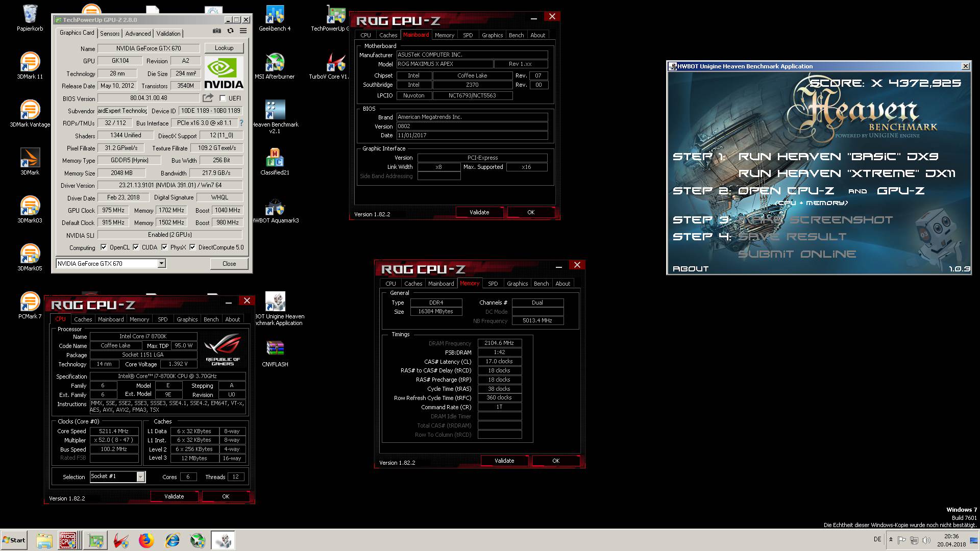The image size is (980, 551).
Task: Click the BIOS Version field 80.04.31.00.48
Action: point(149,98)
